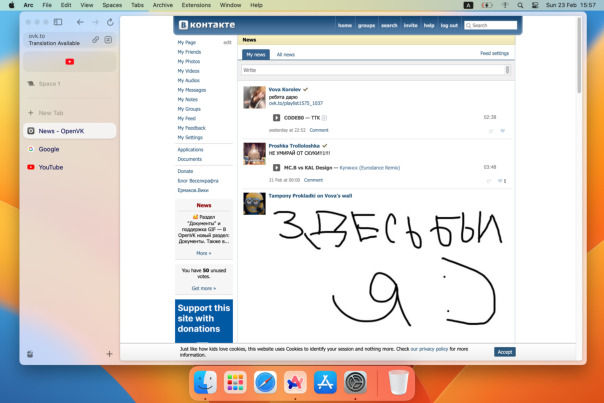Click the Write post input field
This screenshot has width=604, height=403.
pos(375,71)
